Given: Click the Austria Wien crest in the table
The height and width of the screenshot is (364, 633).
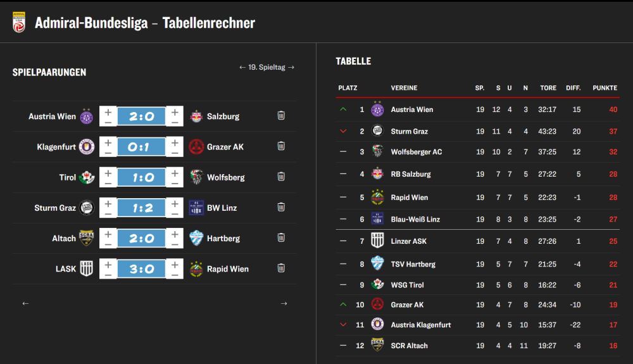Looking at the screenshot, I should (378, 109).
